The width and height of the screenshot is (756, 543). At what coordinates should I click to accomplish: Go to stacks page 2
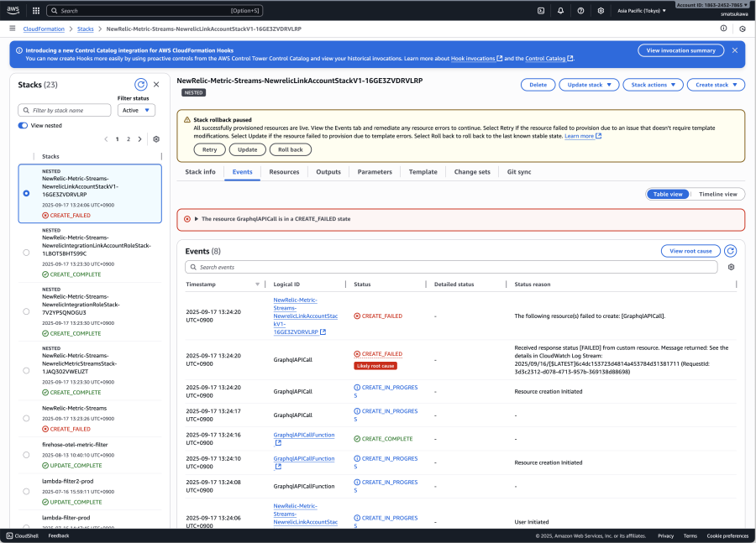(x=129, y=139)
